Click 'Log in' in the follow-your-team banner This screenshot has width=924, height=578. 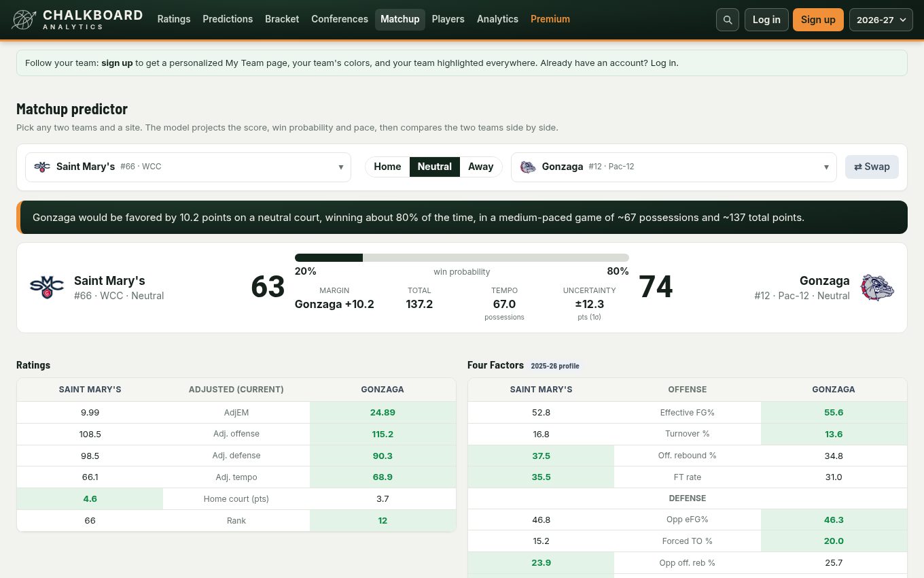click(x=663, y=63)
